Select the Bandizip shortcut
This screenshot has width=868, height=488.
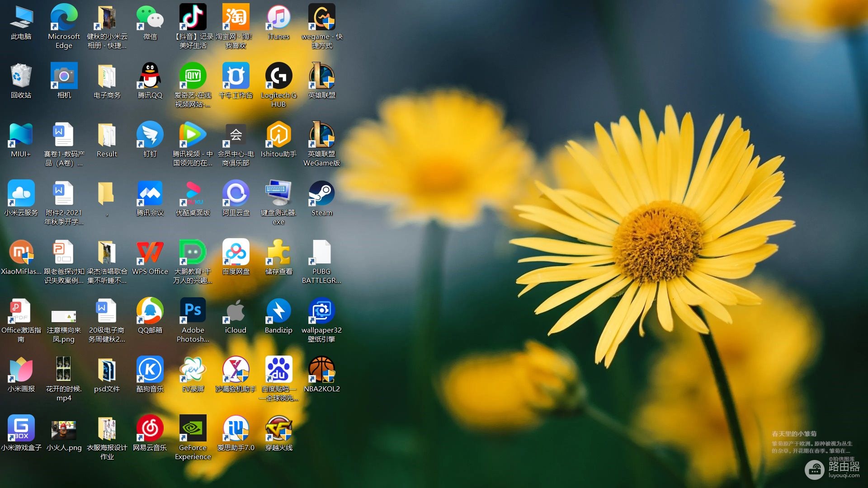[278, 316]
